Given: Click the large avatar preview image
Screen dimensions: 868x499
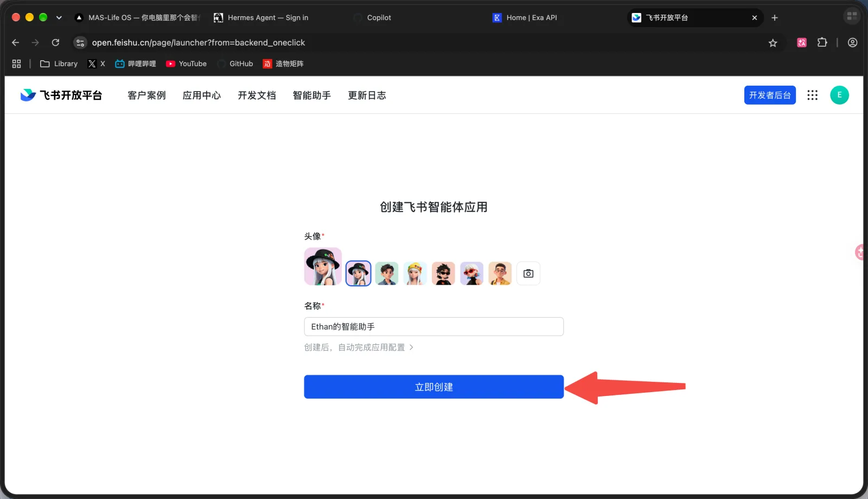Looking at the screenshot, I should point(323,266).
